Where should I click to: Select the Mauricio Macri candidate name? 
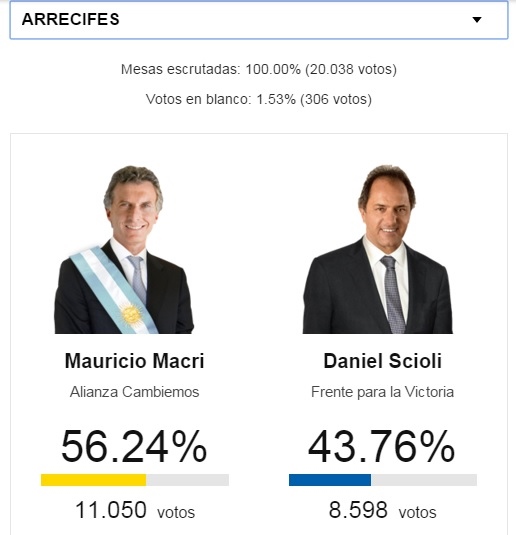(x=134, y=361)
